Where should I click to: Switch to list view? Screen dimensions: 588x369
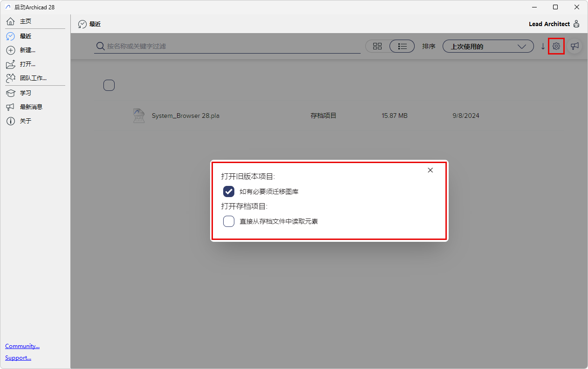click(x=402, y=46)
